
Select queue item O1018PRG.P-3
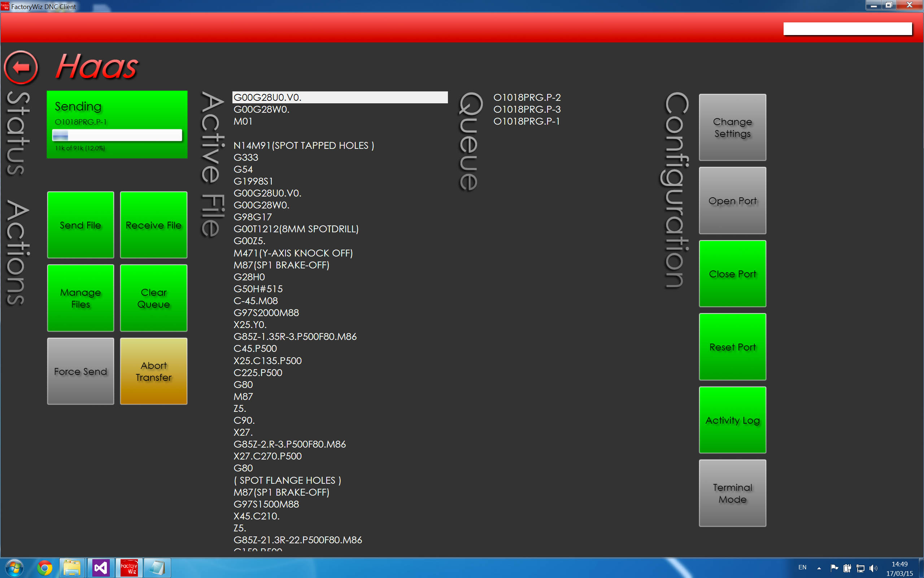click(x=527, y=109)
